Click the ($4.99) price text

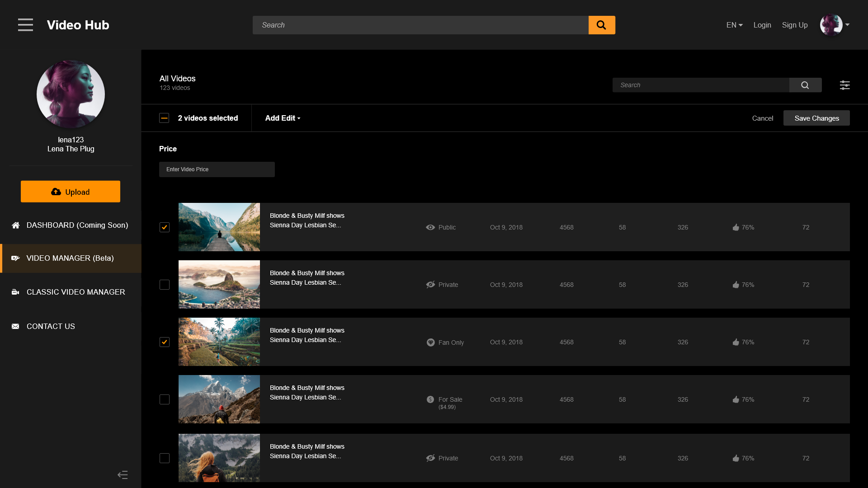tap(447, 407)
